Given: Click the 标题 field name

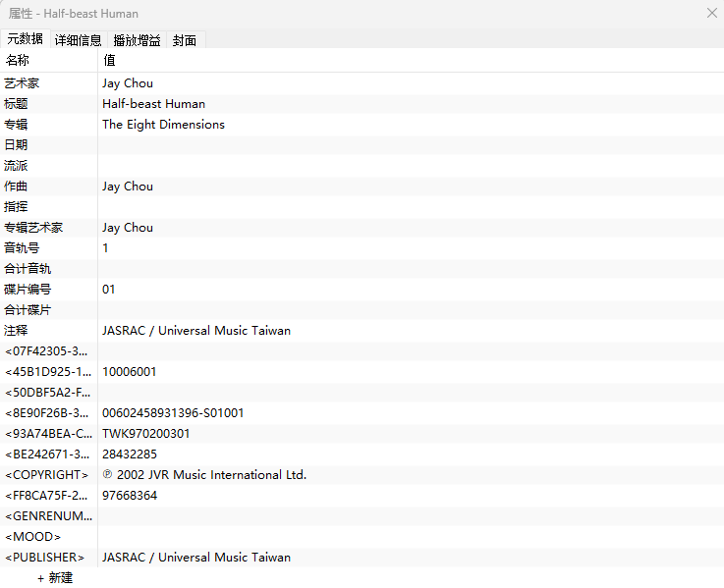Looking at the screenshot, I should (16, 104).
